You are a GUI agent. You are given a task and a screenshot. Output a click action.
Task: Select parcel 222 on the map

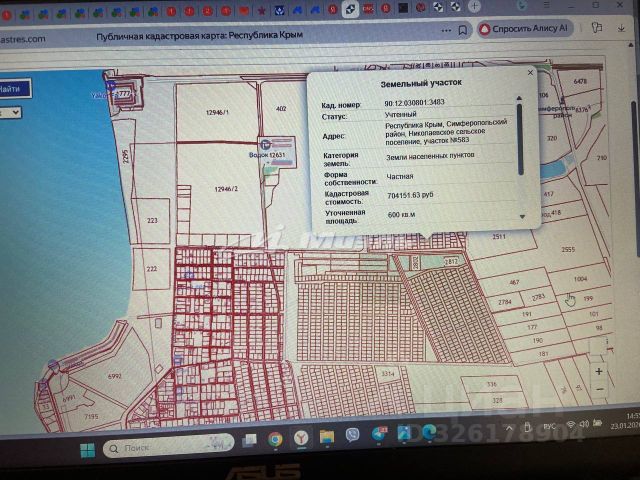tap(151, 269)
